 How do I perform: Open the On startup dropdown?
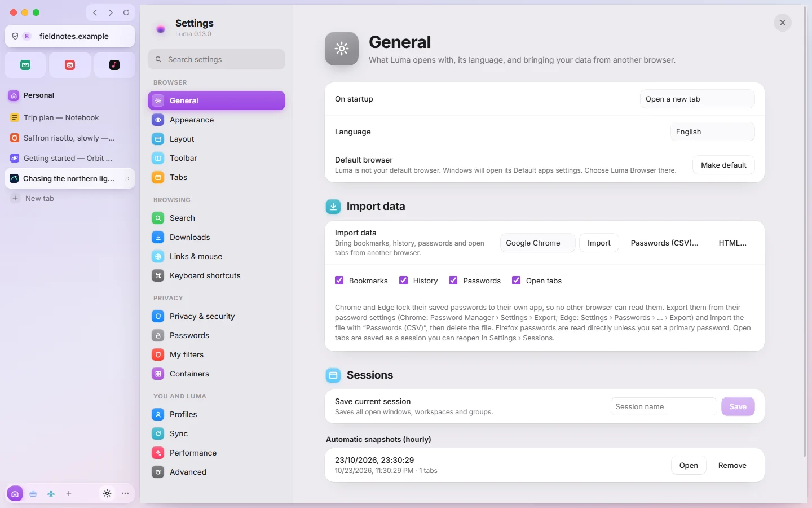697,99
